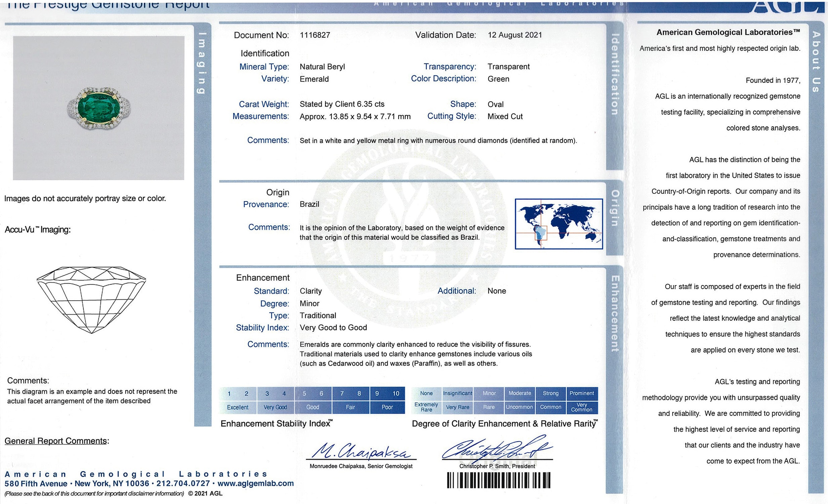This screenshot has width=828, height=504.
Task: Select the About Us vertical tab
Action: coord(816,61)
